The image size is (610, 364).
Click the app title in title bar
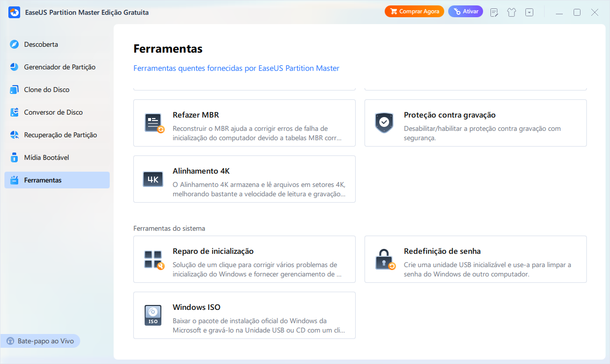coord(87,12)
